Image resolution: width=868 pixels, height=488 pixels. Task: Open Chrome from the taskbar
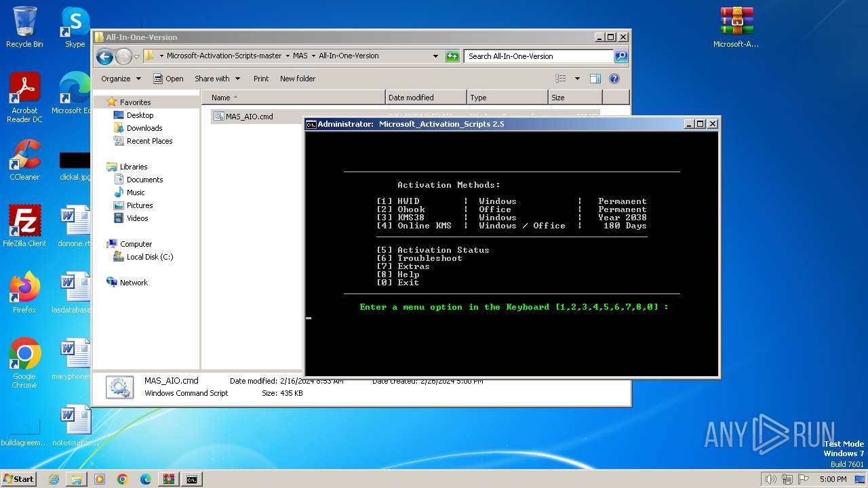point(123,479)
